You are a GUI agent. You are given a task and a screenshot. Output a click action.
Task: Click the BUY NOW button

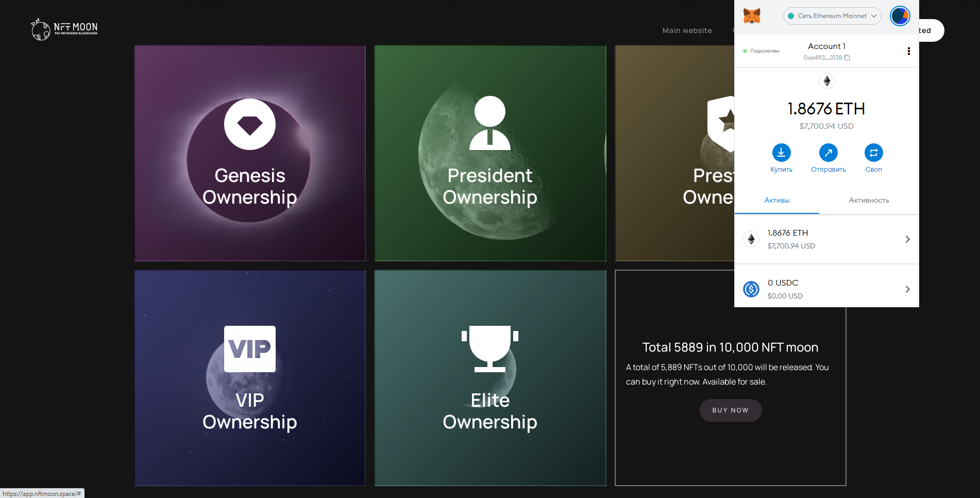coord(730,410)
